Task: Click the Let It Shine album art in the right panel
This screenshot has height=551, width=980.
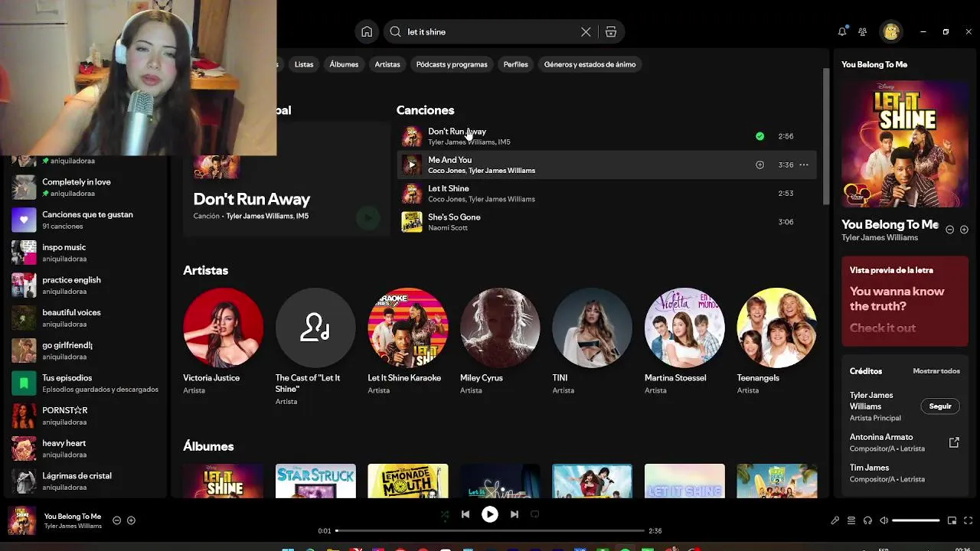Action: pos(905,144)
